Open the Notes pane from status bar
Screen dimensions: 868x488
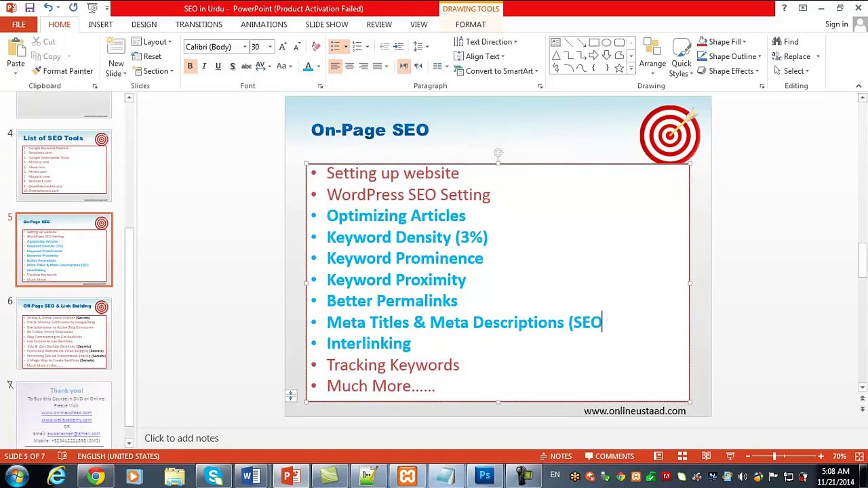point(555,456)
